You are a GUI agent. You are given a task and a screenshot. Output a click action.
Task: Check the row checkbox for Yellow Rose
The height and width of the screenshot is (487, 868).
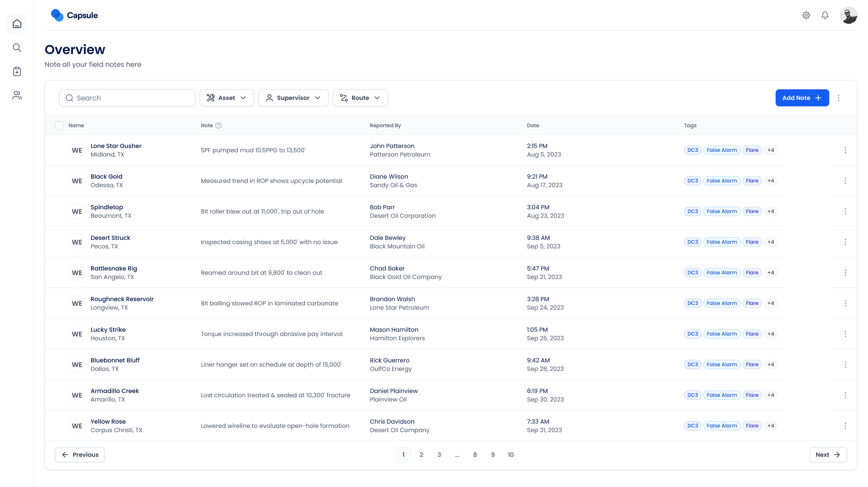point(60,425)
